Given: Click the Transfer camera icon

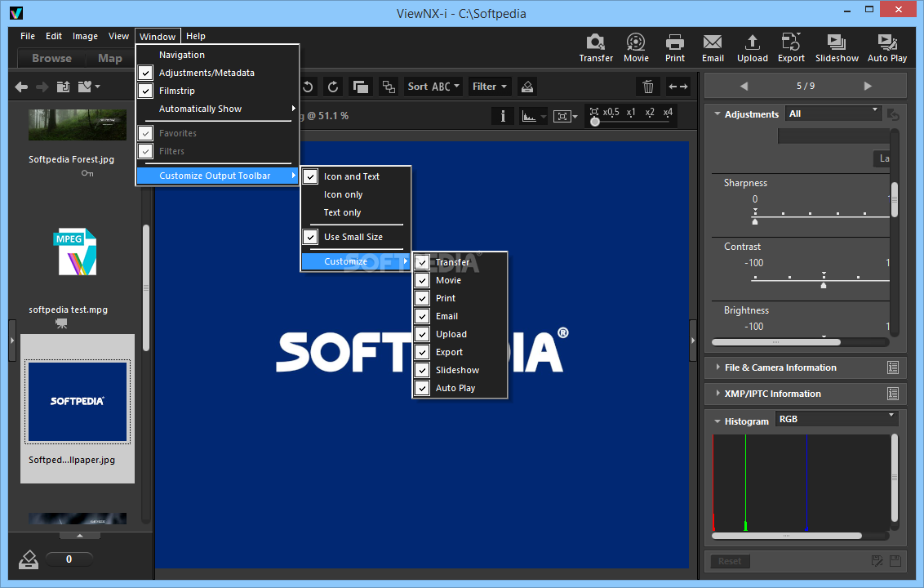Looking at the screenshot, I should [x=595, y=42].
